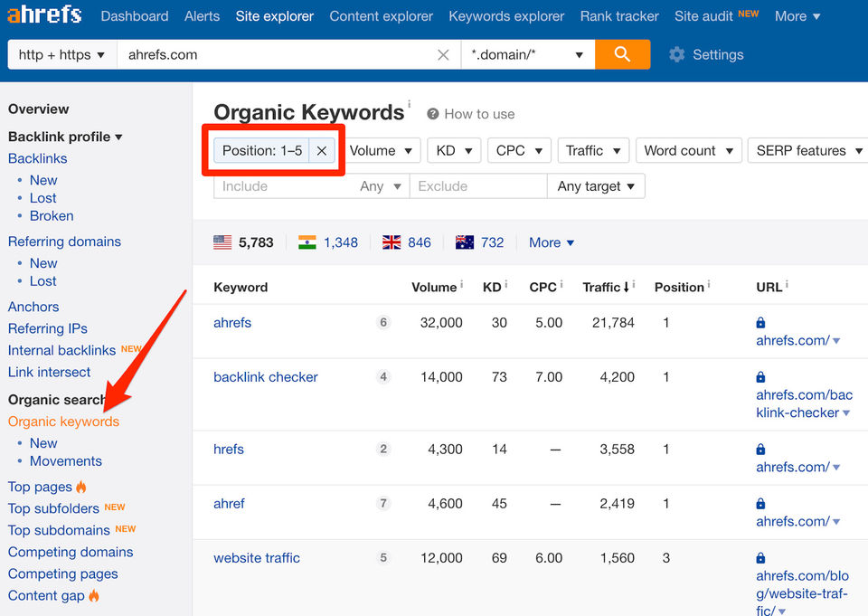Open Settings via the gear icon
868x616 pixels.
click(676, 55)
